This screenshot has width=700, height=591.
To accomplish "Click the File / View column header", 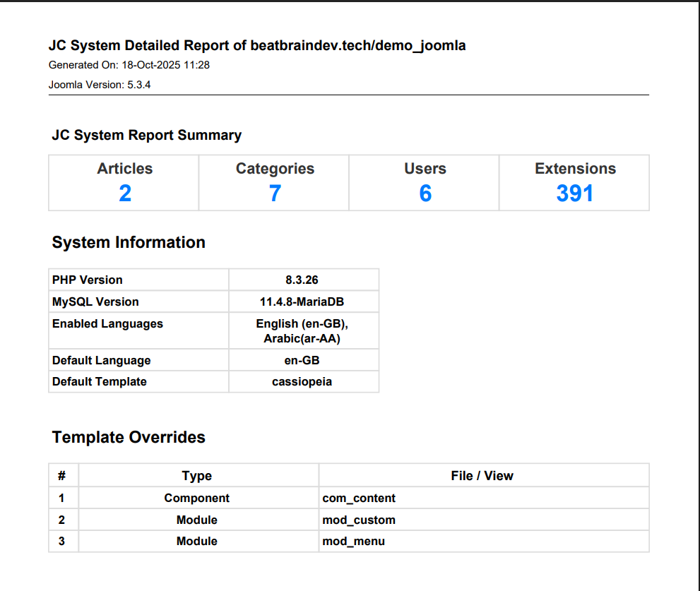I will pos(482,476).
